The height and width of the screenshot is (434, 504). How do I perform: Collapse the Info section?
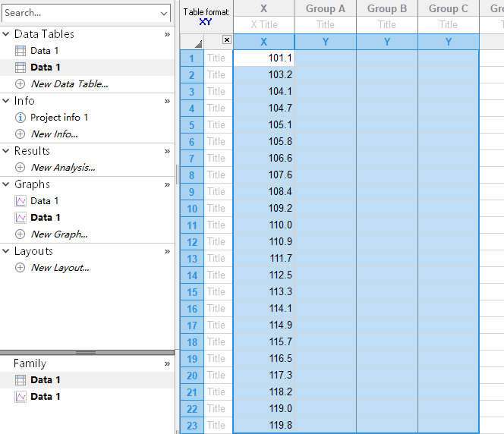click(x=6, y=101)
